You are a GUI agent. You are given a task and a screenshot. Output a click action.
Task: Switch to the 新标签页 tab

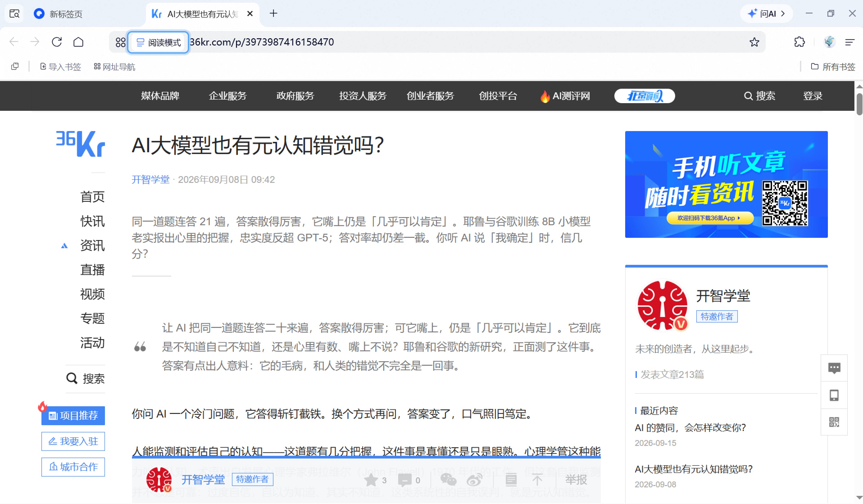(66, 14)
